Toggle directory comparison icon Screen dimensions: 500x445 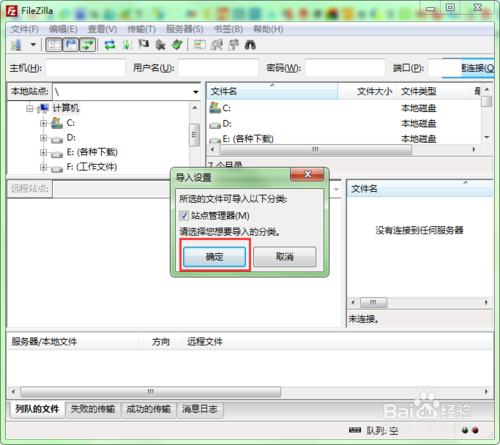217,45
